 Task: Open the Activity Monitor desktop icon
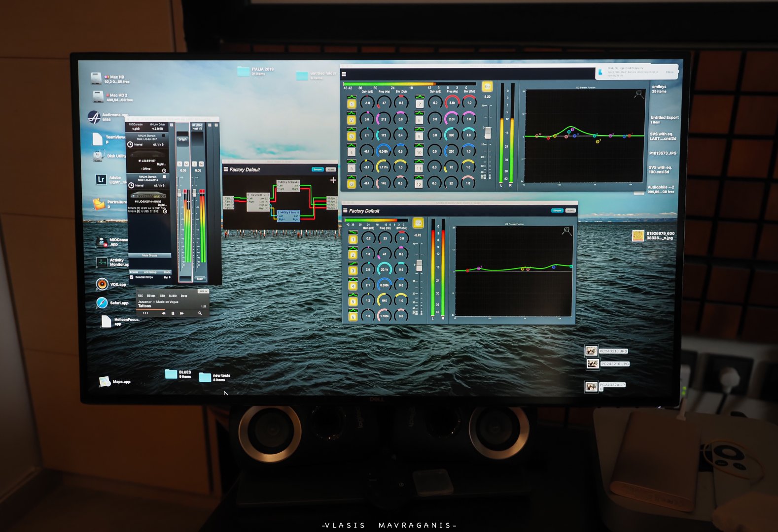tap(102, 262)
